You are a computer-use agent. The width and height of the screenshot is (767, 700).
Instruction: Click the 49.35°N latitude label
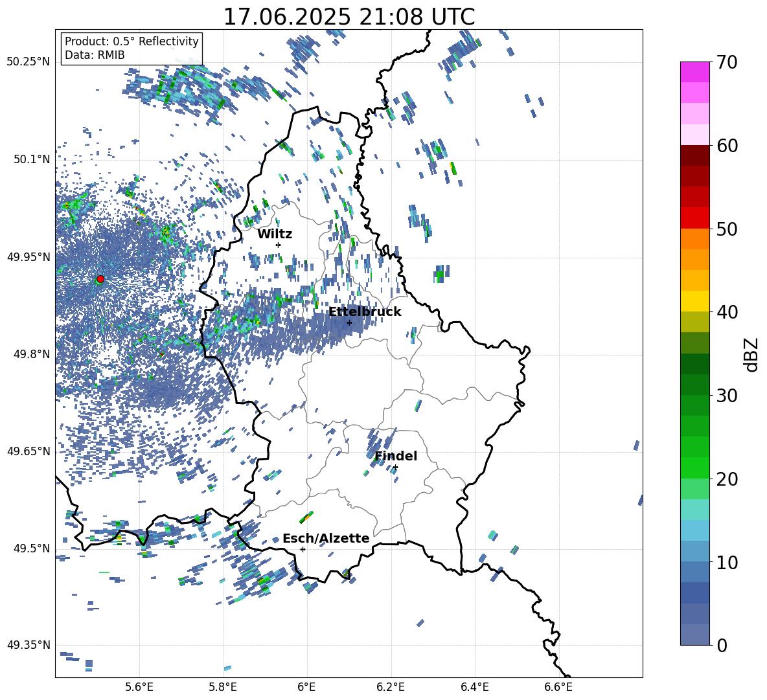pyautogui.click(x=29, y=645)
